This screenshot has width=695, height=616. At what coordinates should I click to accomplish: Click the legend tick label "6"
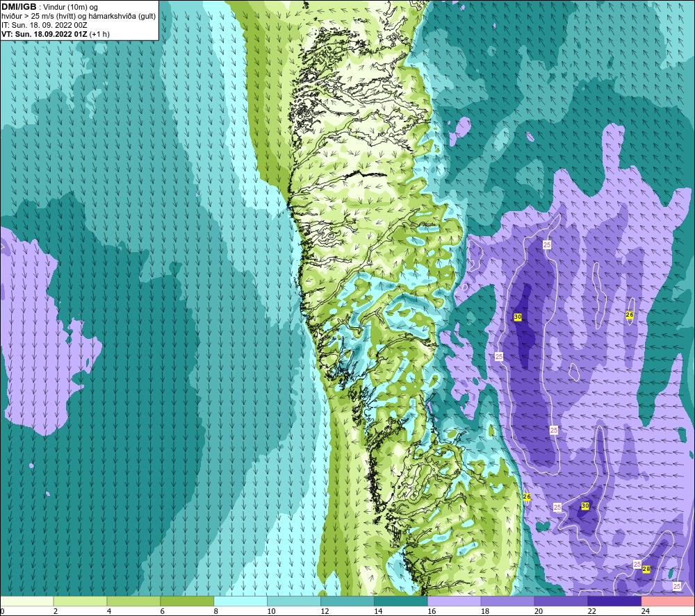tap(162, 611)
